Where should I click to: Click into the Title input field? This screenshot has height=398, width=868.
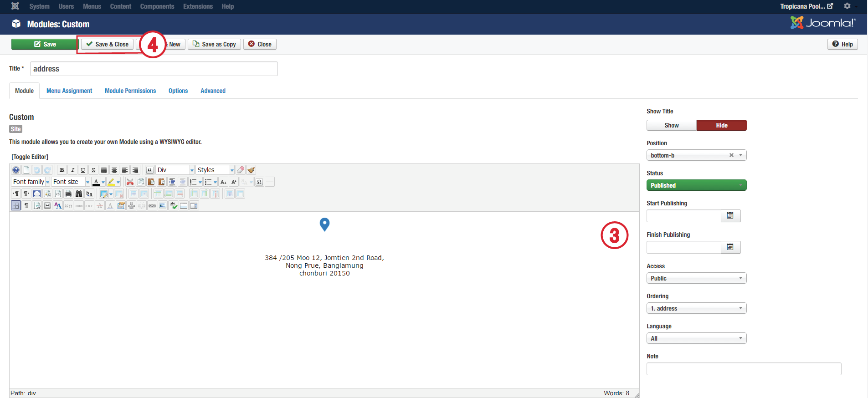click(154, 69)
